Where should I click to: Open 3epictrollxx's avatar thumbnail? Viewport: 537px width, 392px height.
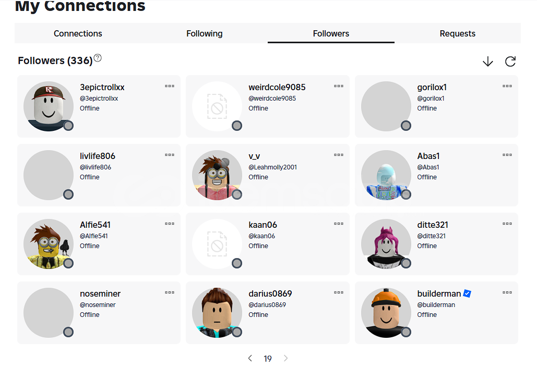coord(49,106)
